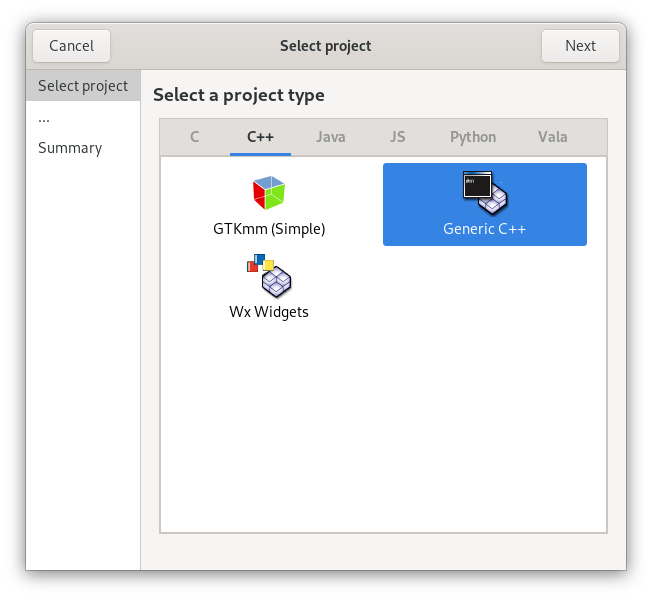652x599 pixels.
Task: Click the GTKmm (Simple) cube icon
Action: tap(269, 191)
